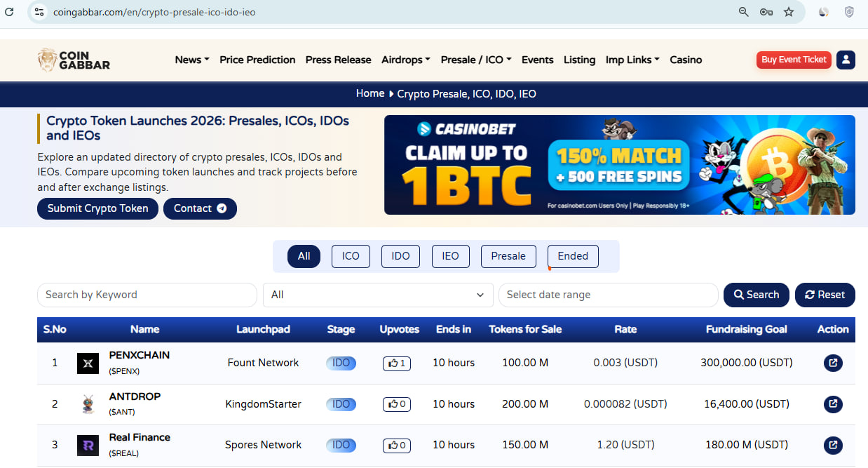This screenshot has width=868, height=468.
Task: Go to the Press Release menu item
Action: (x=338, y=60)
